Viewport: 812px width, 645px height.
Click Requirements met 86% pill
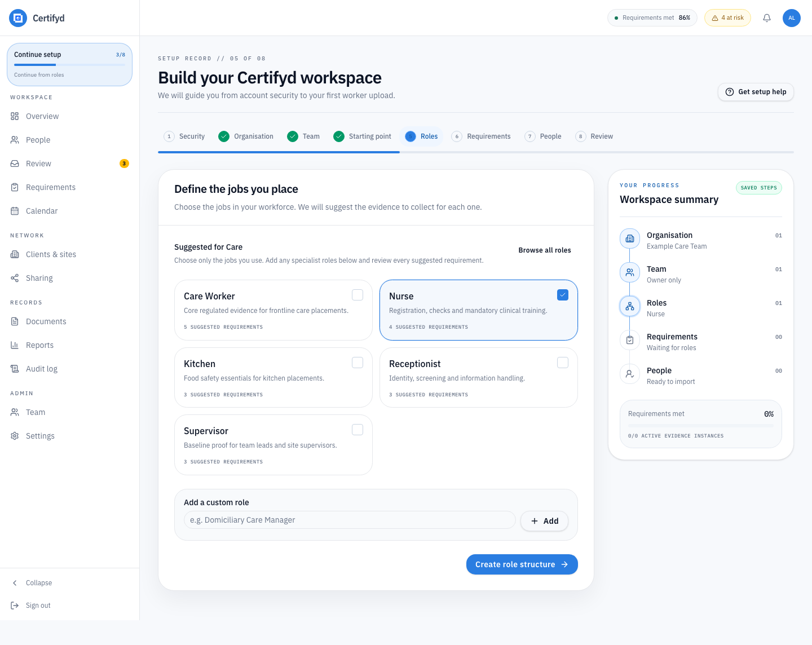pyautogui.click(x=652, y=18)
